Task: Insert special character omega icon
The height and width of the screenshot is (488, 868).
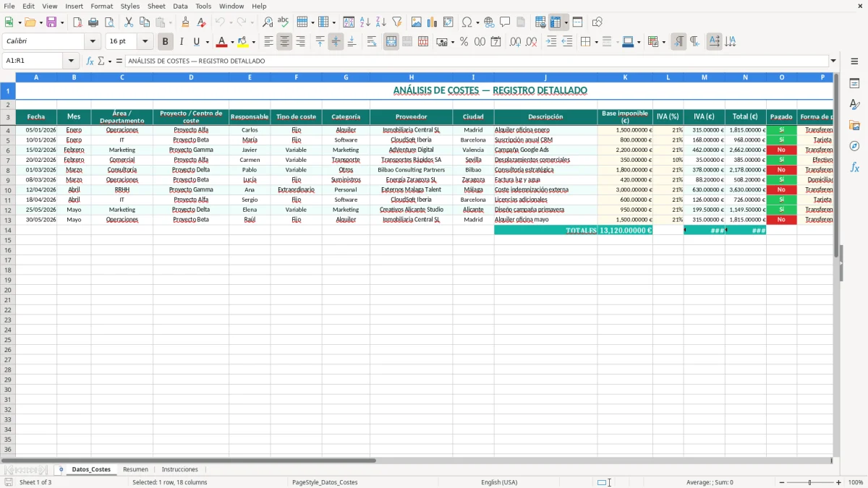Action: [467, 22]
